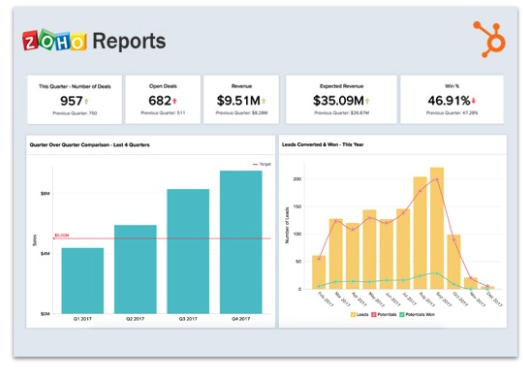Screen dimensions: 523x368
Task: Click Potentials Won point at Sep 2017
Action: pos(437,274)
